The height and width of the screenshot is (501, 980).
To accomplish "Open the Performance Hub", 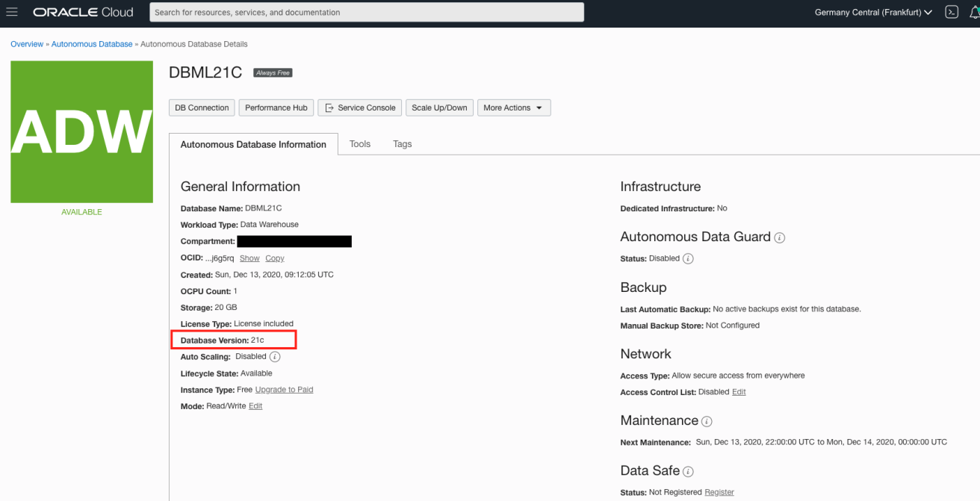I will click(276, 108).
